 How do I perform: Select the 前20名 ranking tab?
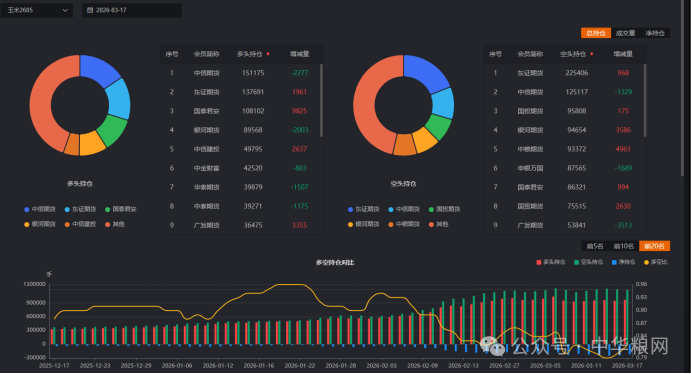click(654, 246)
